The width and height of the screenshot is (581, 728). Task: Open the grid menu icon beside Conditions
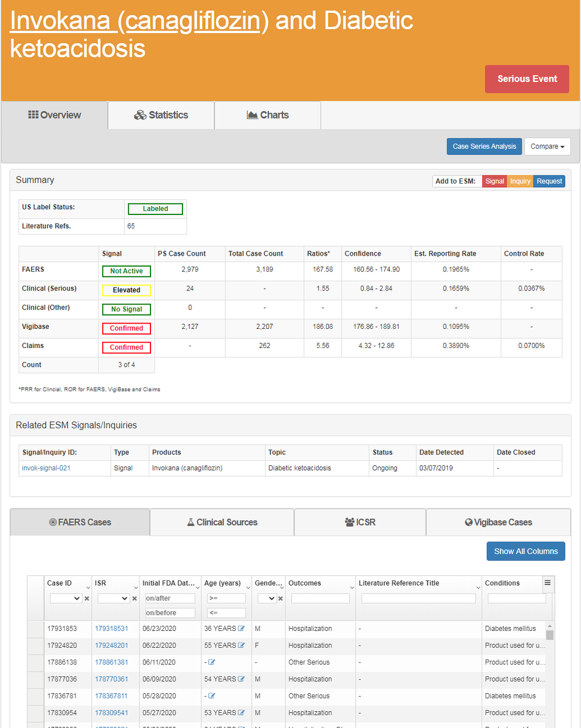(x=547, y=583)
